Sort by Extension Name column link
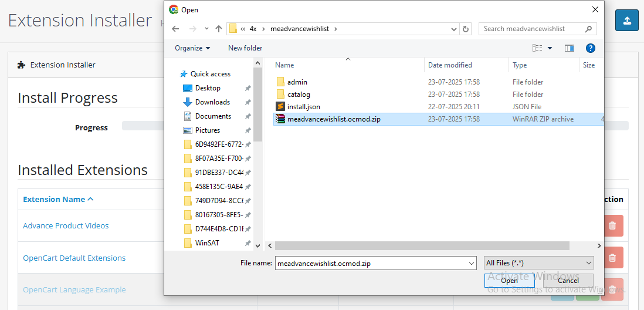644x310 pixels. click(x=58, y=200)
